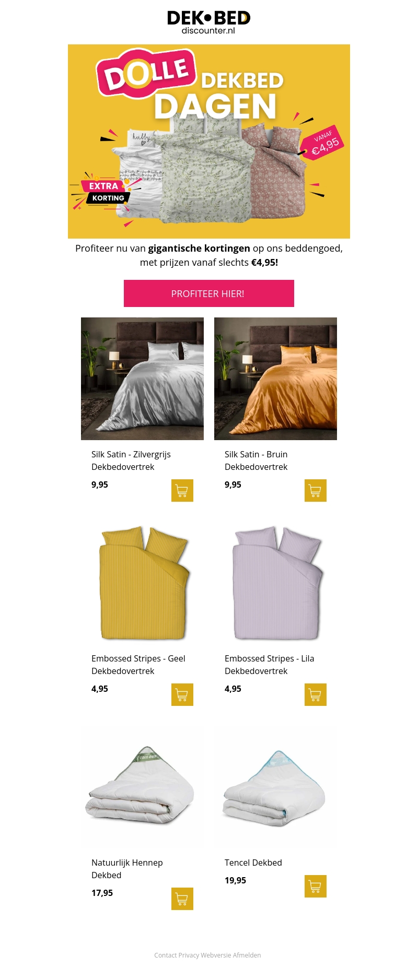Click cart icon for Embossed Stripes Lila
Viewport: 418px width, 980px height.
tap(316, 694)
